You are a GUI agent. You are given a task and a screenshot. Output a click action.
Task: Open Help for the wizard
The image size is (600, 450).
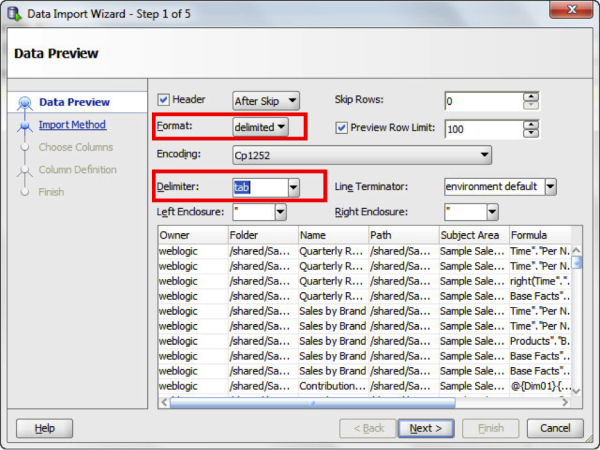pos(45,428)
